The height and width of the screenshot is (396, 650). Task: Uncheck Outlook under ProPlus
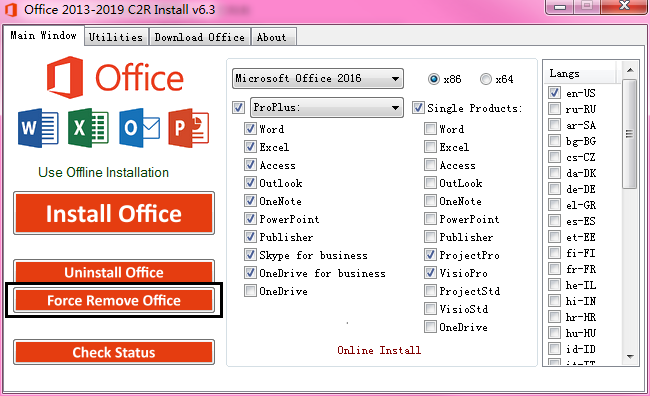coord(250,182)
